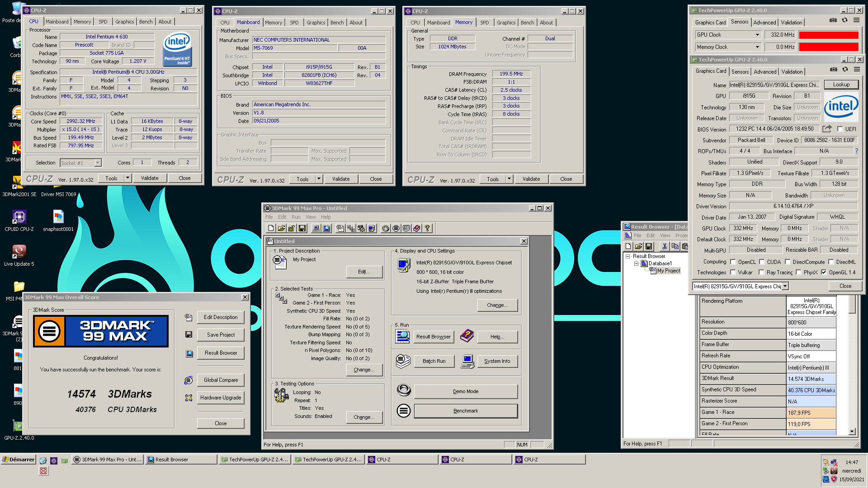
Task: Toggle Vulkan checkbox in GPU-Z
Action: 733,272
